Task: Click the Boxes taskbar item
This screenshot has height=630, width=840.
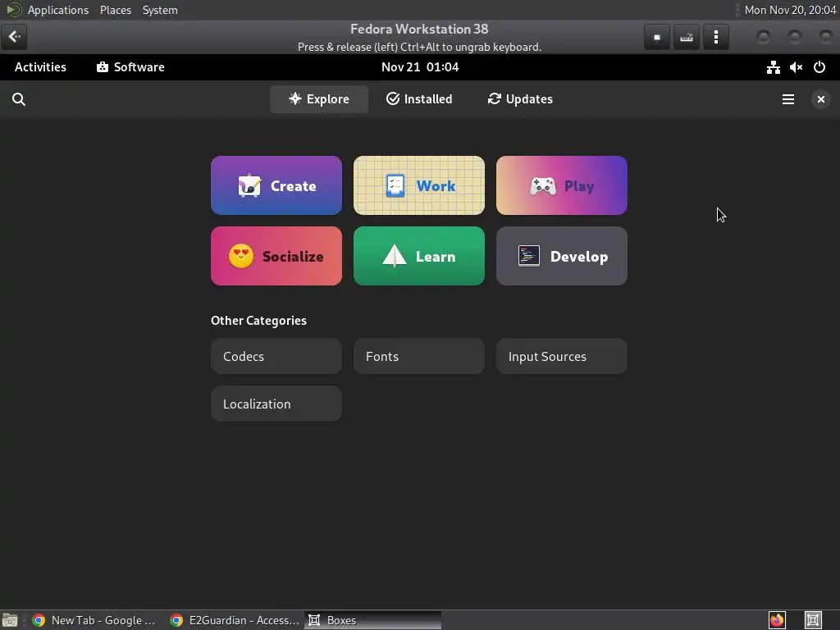Action: tap(373, 620)
